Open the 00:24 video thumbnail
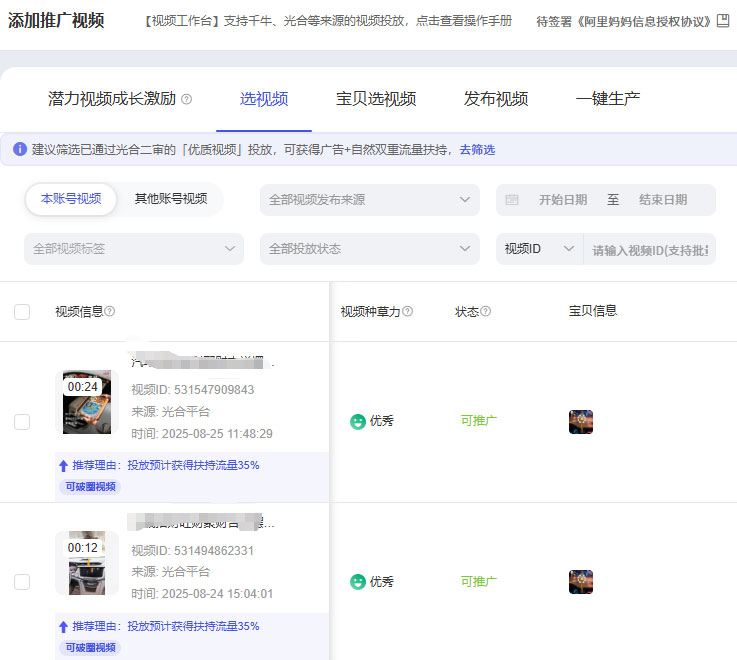The image size is (737, 660). click(87, 402)
